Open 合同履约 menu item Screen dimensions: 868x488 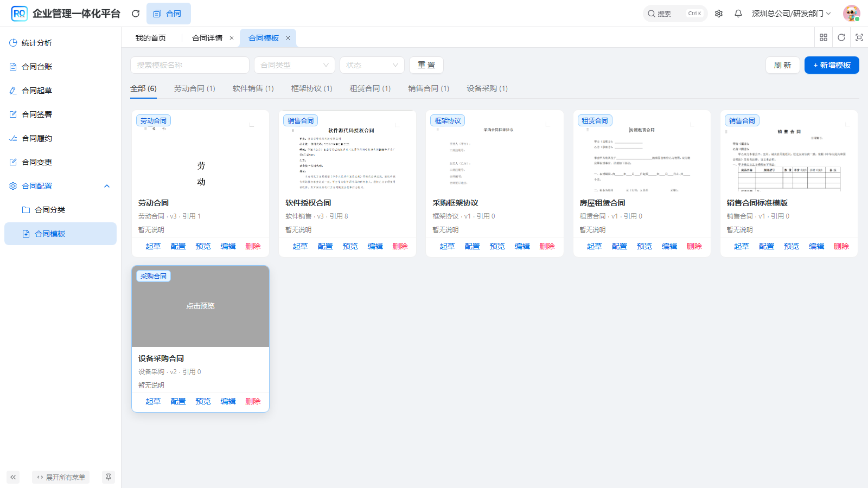click(60, 138)
